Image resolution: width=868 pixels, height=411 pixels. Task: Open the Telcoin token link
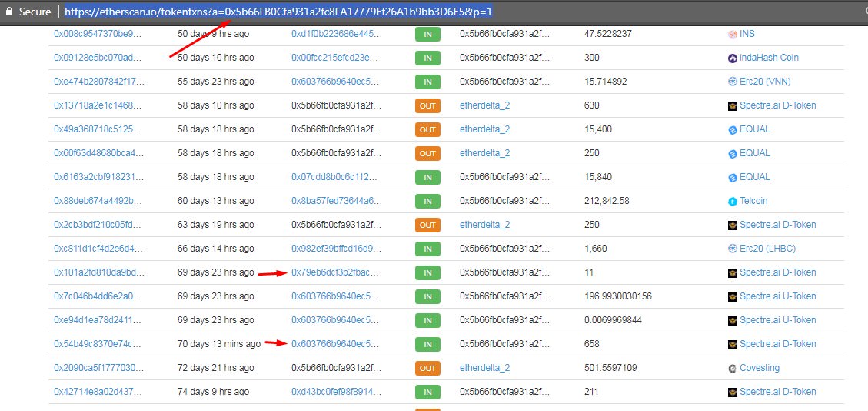753,201
